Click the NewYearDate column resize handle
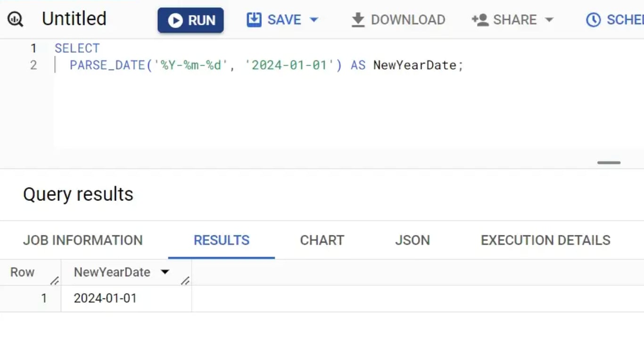Screen dimensions: 644x343 (185, 281)
